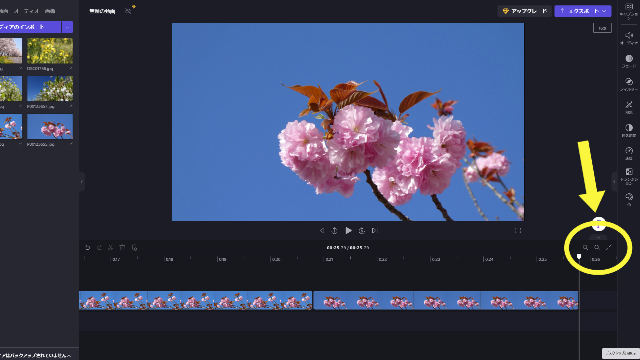Click the fit timeline to screen icon
640x360 pixels.
pyautogui.click(x=609, y=247)
